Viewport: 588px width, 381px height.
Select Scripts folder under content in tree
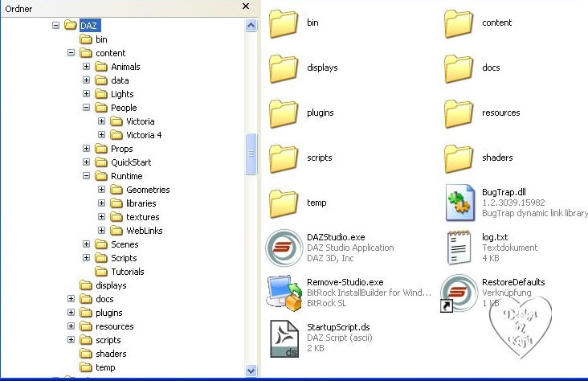[x=124, y=258]
